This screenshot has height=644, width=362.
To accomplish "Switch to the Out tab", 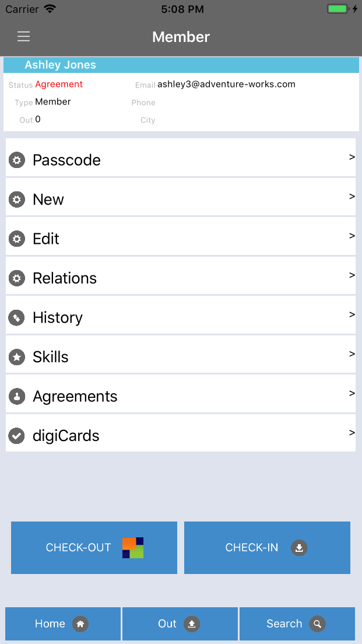I will point(180,624).
